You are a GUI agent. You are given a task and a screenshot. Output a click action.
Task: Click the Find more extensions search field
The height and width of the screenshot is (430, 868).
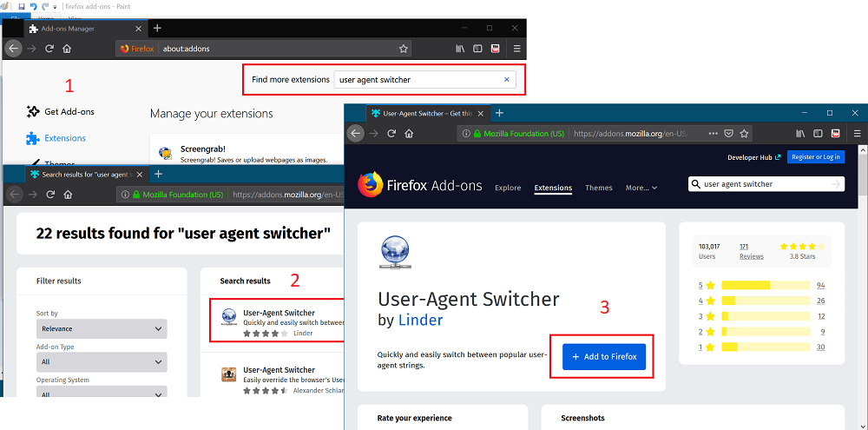point(424,79)
